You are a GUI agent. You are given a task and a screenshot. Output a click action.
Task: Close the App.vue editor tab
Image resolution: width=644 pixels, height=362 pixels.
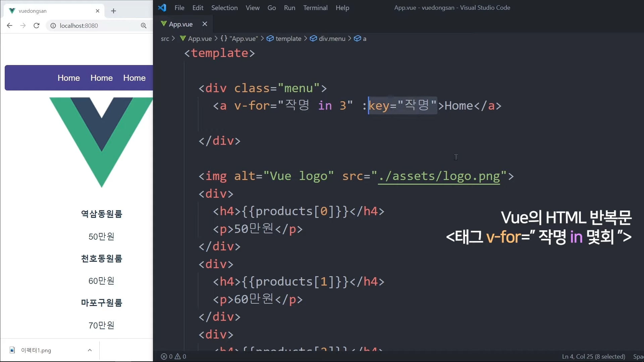205,24
